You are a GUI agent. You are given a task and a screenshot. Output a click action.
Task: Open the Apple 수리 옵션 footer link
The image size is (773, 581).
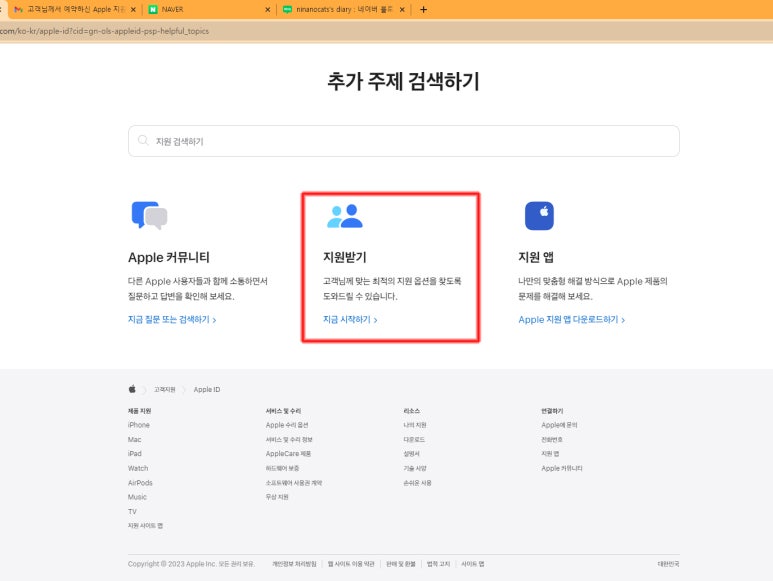coord(287,425)
